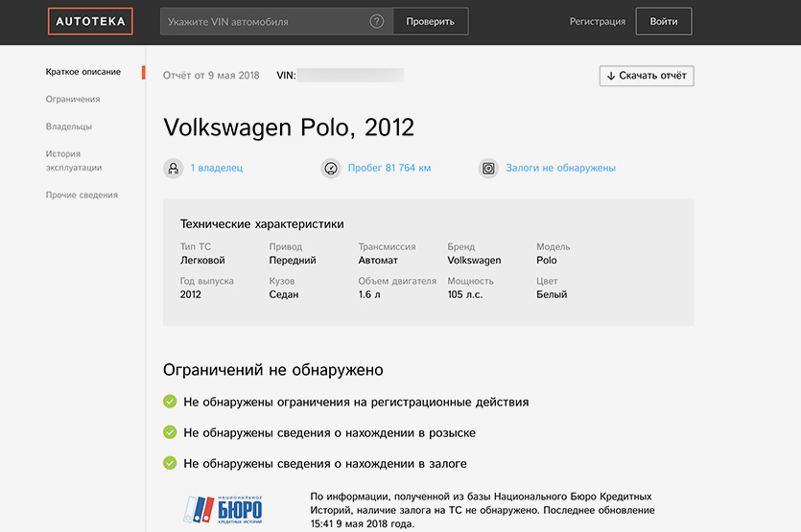Click green check next to pledge line

point(170,463)
